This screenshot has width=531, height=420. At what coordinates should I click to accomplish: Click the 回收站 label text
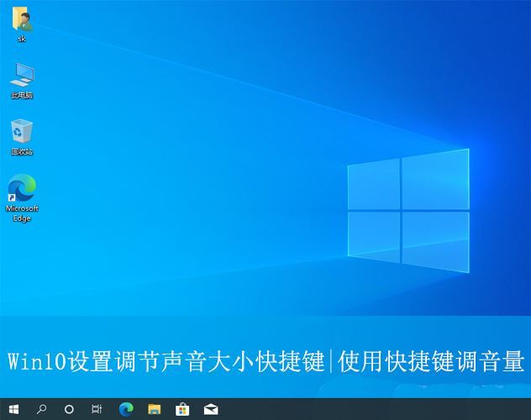(22, 151)
